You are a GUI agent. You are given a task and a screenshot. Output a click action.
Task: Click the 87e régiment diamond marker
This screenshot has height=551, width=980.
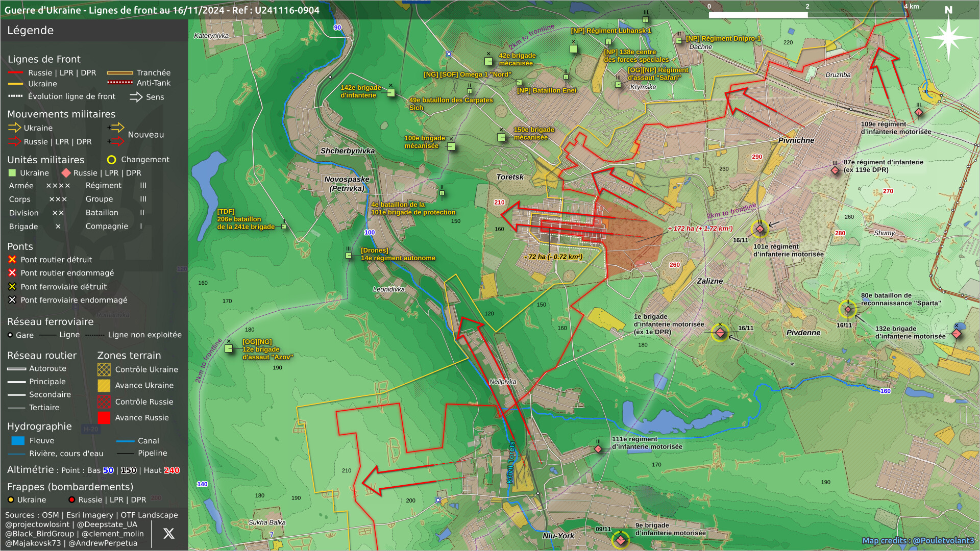[x=835, y=170]
